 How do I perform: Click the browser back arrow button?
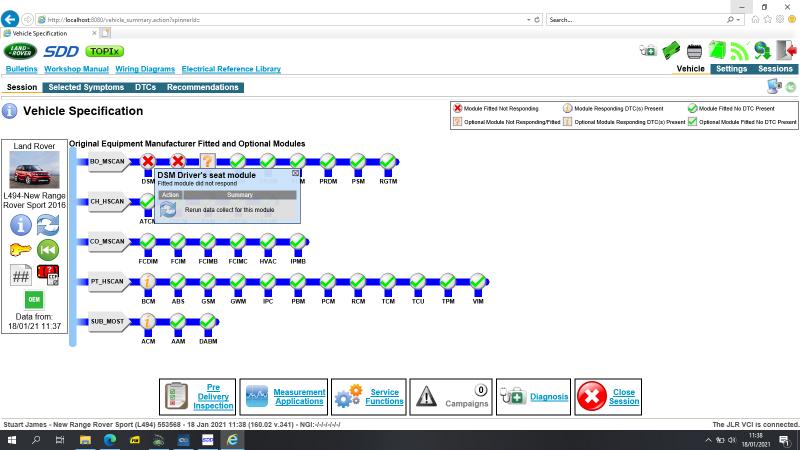tap(10, 19)
